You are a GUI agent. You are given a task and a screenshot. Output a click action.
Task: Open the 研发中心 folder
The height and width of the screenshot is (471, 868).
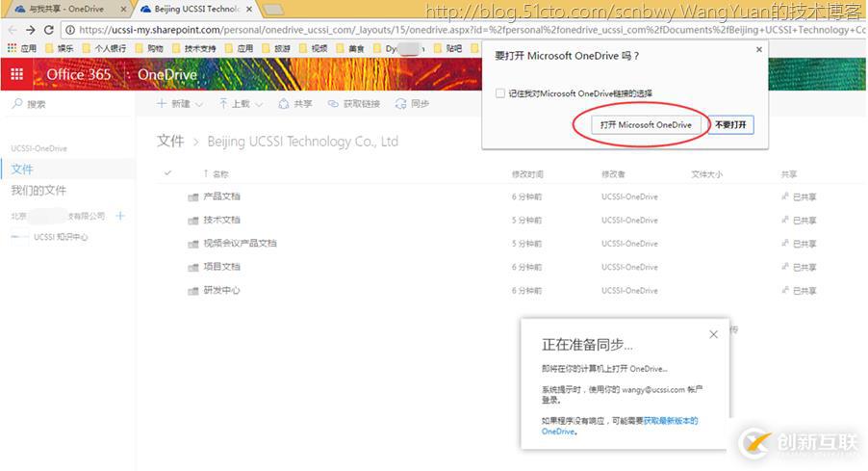221,290
